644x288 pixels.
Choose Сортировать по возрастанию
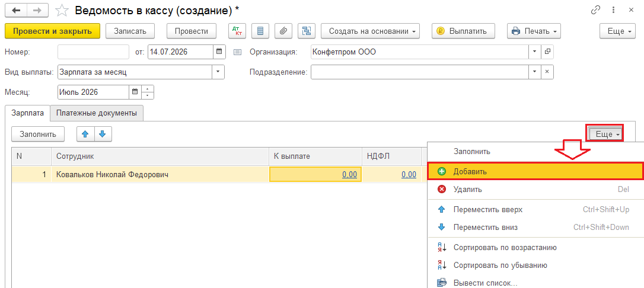click(x=535, y=247)
